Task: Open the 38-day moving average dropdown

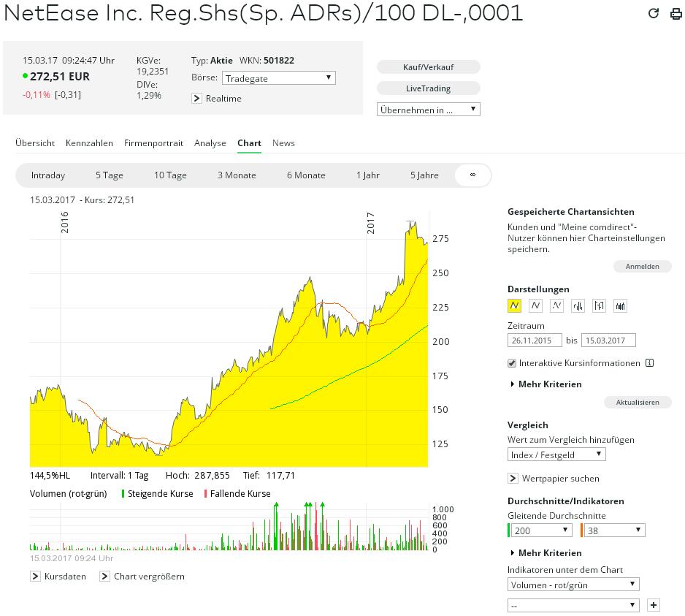Action: coord(614,531)
